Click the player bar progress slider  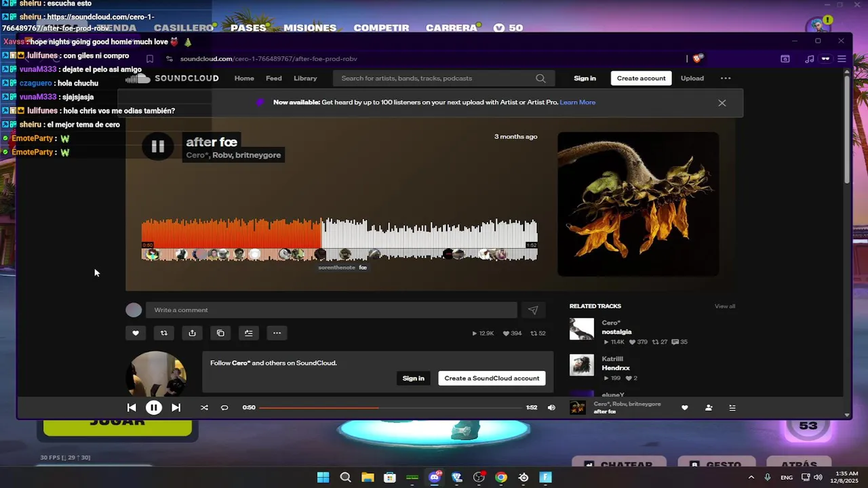pos(391,407)
